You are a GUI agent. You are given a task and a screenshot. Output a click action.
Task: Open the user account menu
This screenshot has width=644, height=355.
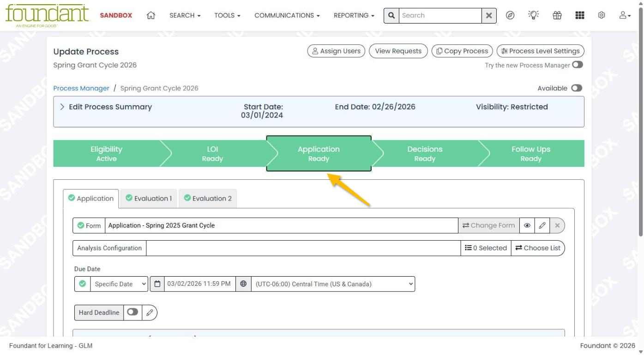[625, 15]
